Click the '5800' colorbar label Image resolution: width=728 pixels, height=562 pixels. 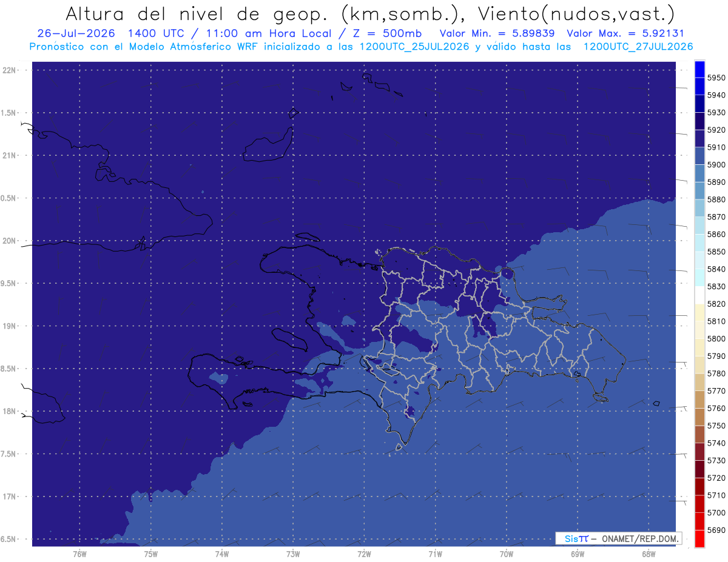pyautogui.click(x=716, y=338)
